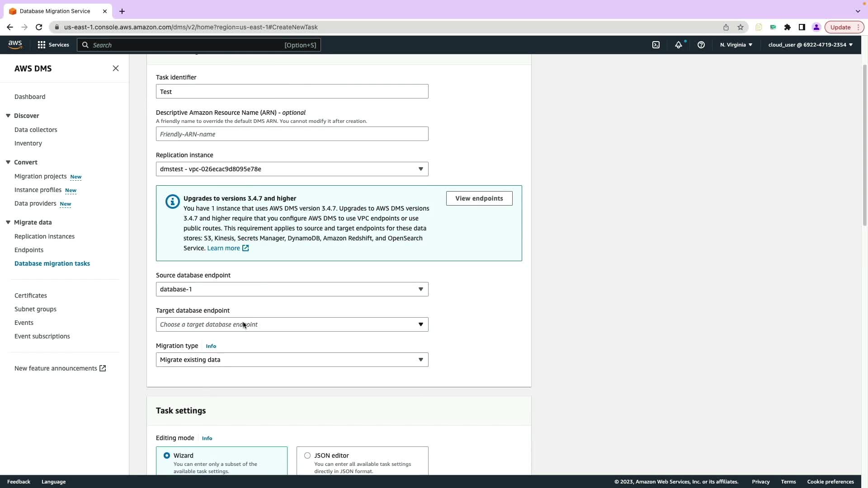Click the Descriptive ARN name field

(292, 134)
